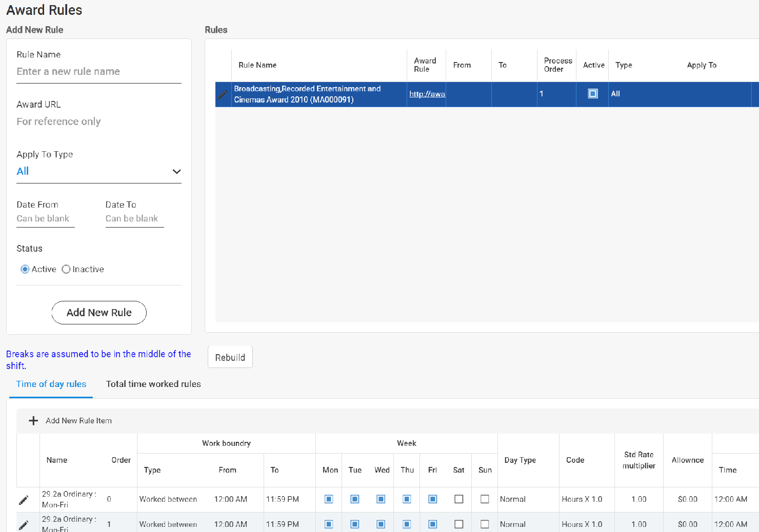The height and width of the screenshot is (532, 759).
Task: Edit the Broadcasting Cinemas Award rule via pencil icon
Action: 222,94
